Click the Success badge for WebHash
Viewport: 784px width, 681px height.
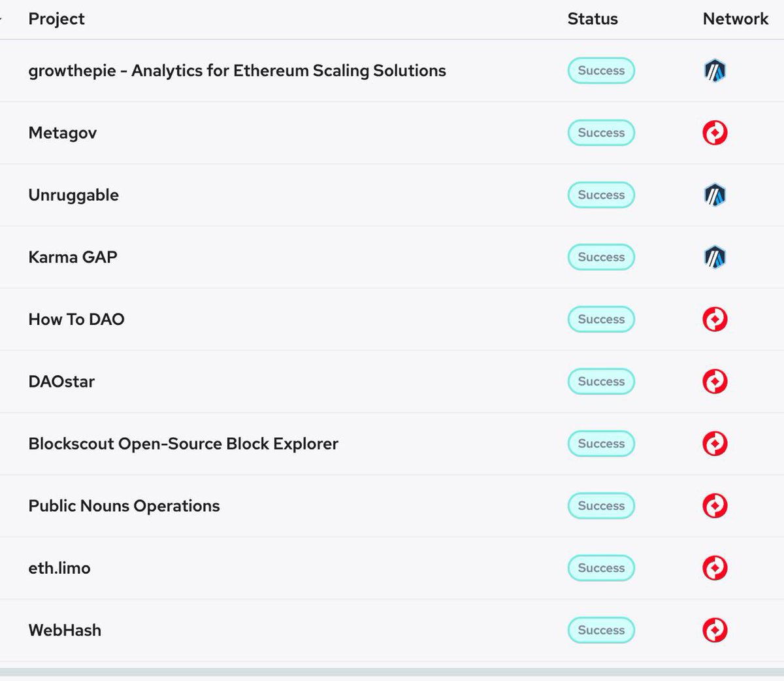tap(601, 630)
